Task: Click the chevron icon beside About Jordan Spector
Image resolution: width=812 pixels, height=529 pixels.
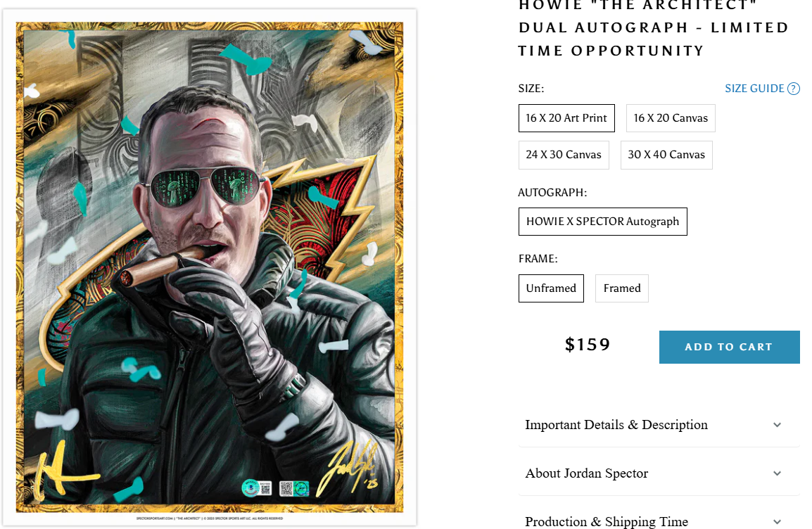Action: point(777,473)
